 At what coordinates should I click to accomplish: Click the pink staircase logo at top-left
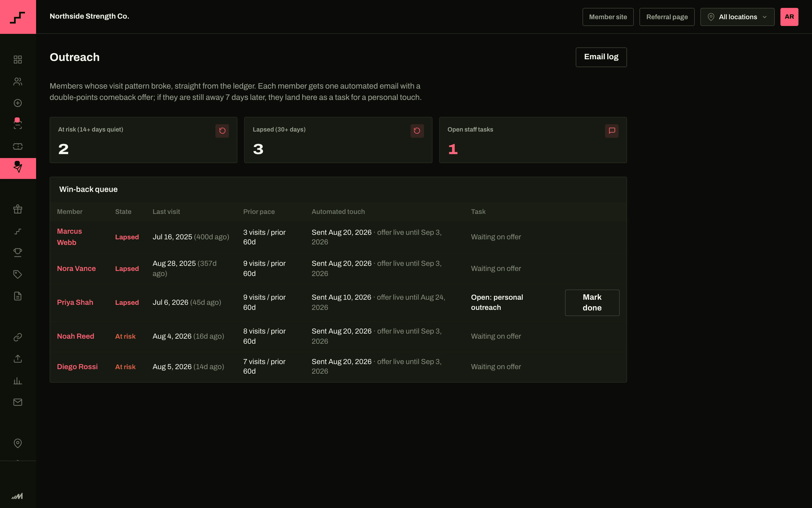[x=18, y=17]
